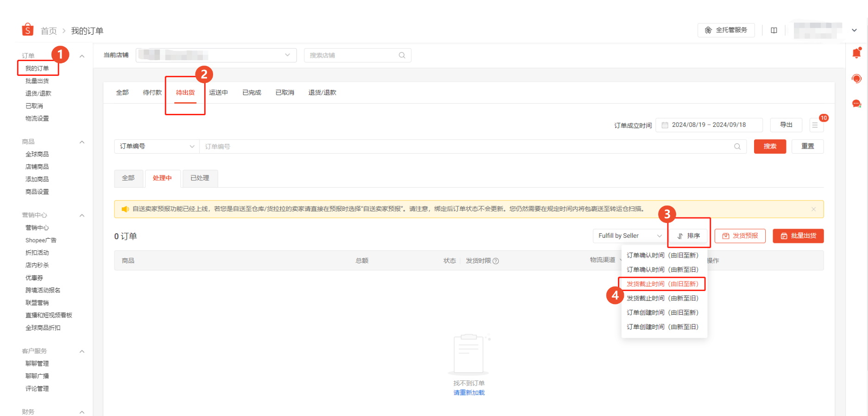Click the 排序 sort button
Viewport: 868px width, 416px height.
tap(689, 236)
